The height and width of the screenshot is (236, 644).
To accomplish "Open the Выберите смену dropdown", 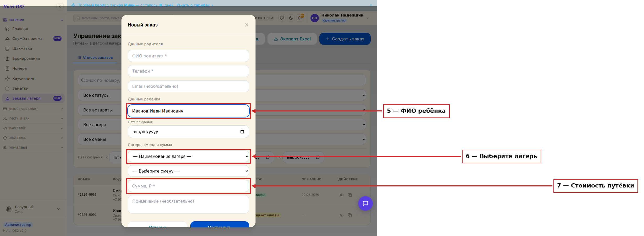I will coord(188,171).
